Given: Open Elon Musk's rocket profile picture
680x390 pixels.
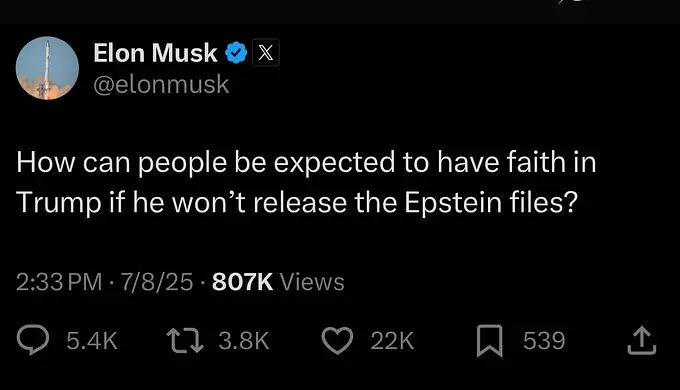Looking at the screenshot, I should 47,68.
